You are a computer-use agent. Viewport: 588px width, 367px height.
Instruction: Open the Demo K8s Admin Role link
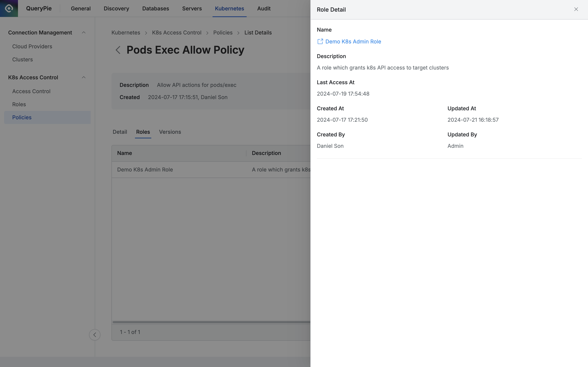353,42
